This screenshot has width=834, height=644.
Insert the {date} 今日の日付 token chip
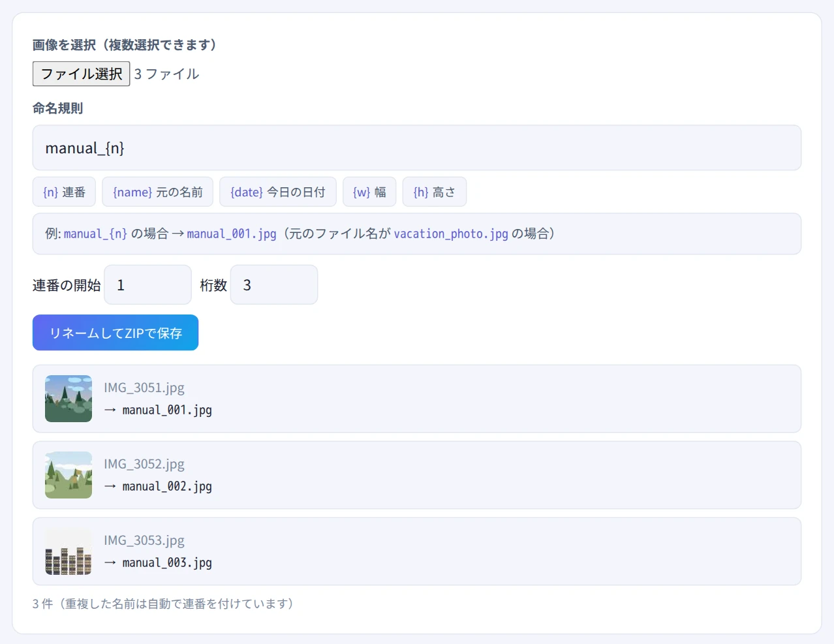pyautogui.click(x=278, y=192)
